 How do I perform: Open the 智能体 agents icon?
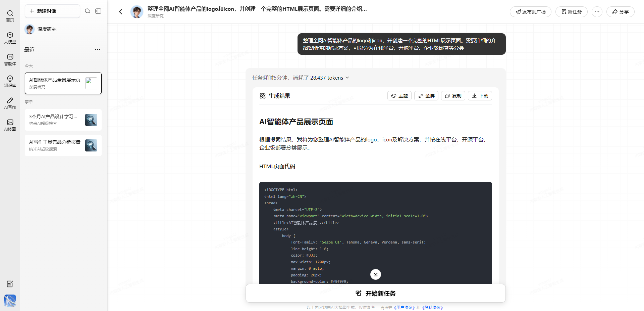pyautogui.click(x=10, y=59)
